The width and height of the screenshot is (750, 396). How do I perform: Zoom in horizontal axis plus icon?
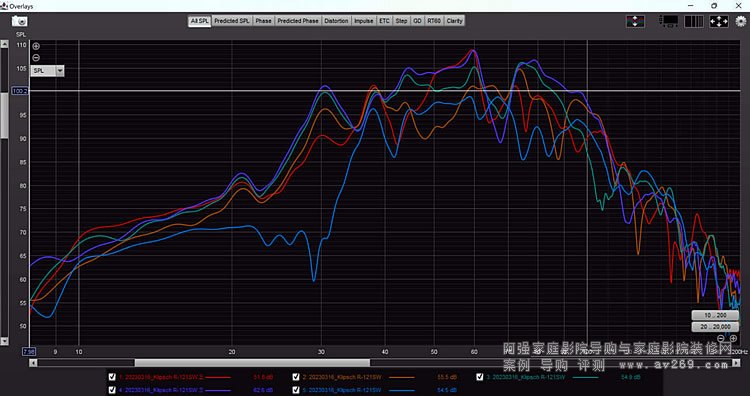tap(733, 338)
